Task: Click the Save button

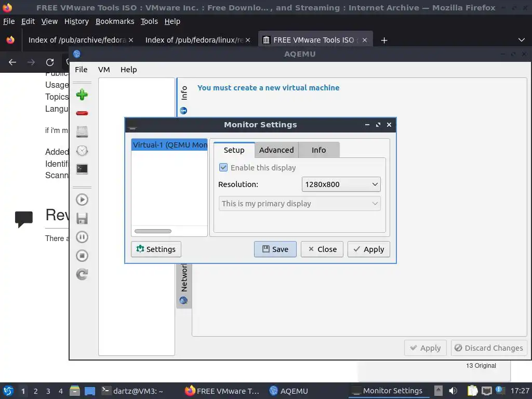Action: click(x=275, y=249)
